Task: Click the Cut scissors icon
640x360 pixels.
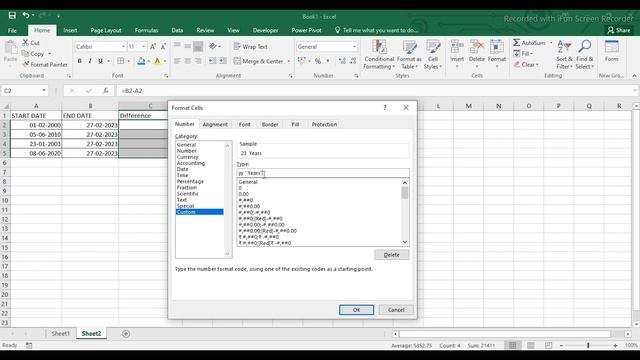Action: coord(25,42)
